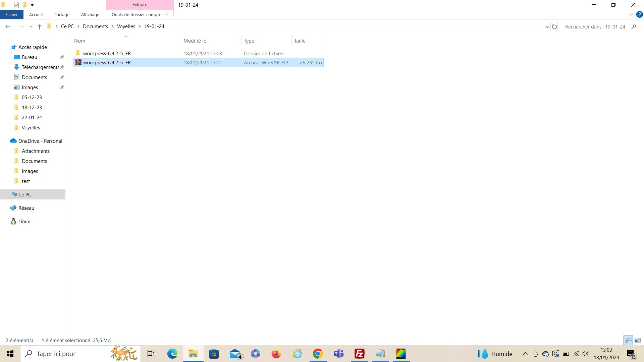Open the Outils de dossier compressé tab
The image size is (644, 362).
[x=140, y=14]
